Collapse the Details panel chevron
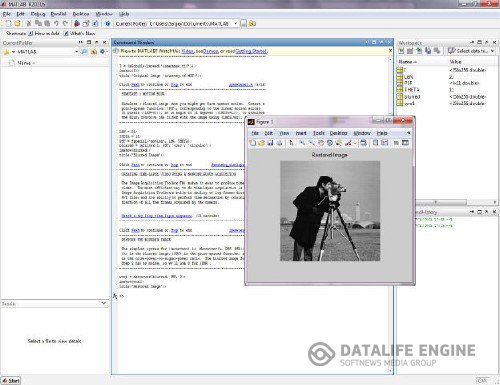 point(104,303)
